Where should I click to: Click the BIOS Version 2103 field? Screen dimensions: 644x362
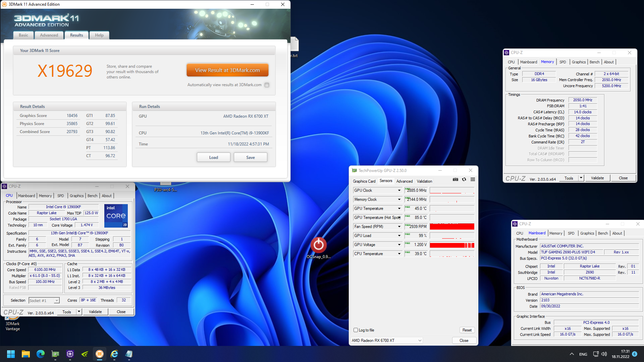click(x=590, y=300)
